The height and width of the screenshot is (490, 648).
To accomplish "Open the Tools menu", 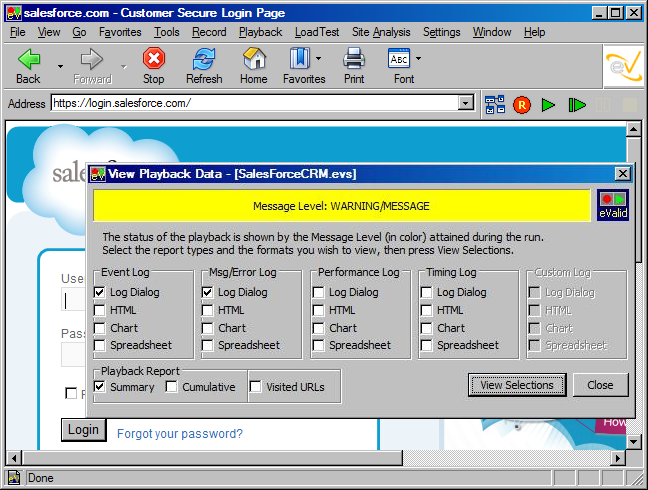I will pos(167,32).
